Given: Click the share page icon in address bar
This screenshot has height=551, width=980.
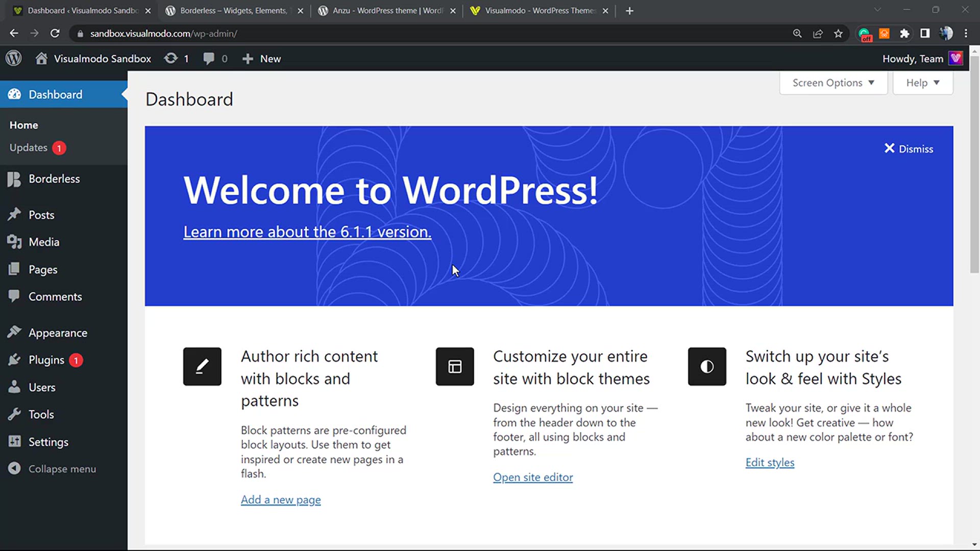Looking at the screenshot, I should 818,34.
